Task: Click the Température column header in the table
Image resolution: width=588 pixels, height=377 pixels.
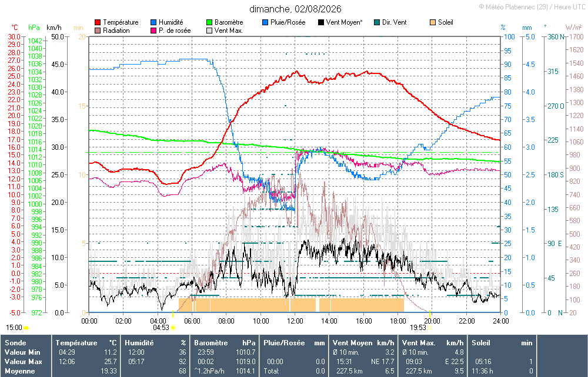Action: (76, 343)
